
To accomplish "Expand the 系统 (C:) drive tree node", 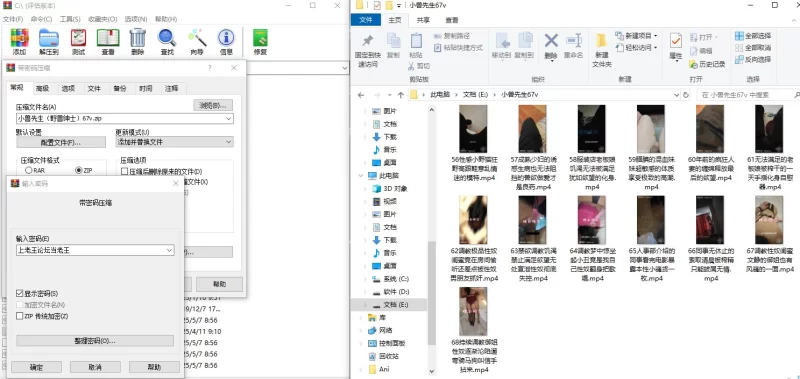I will [365, 279].
